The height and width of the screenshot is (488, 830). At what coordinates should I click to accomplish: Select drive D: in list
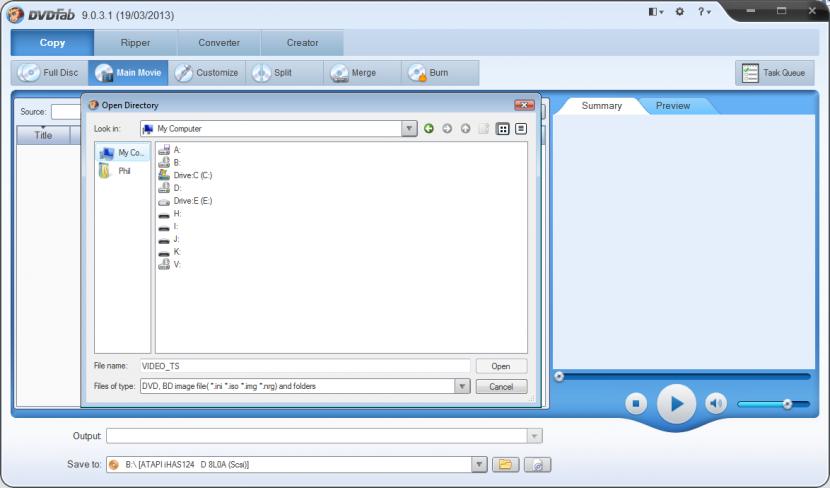coord(169,188)
